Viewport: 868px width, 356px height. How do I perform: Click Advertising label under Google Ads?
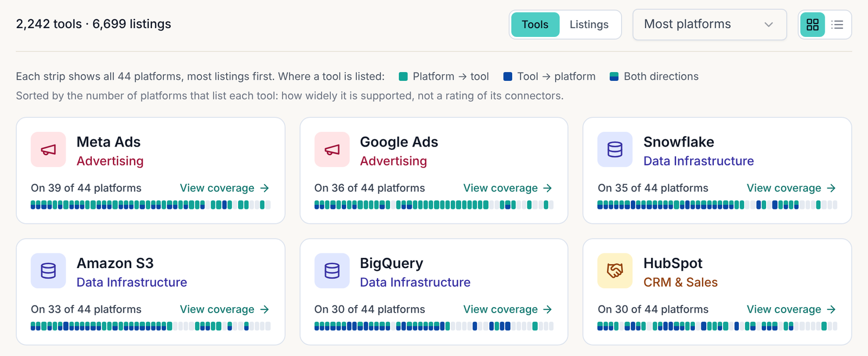[393, 161]
